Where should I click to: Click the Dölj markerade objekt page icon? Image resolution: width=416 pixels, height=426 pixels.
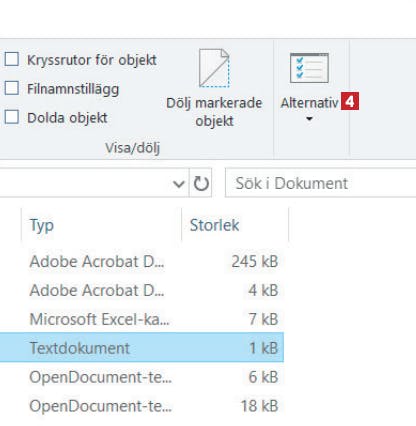click(x=214, y=68)
